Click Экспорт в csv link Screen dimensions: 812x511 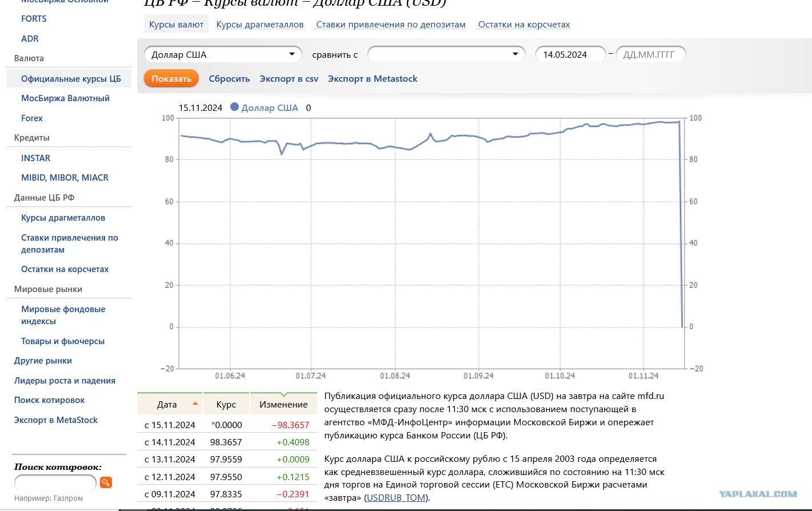click(289, 79)
